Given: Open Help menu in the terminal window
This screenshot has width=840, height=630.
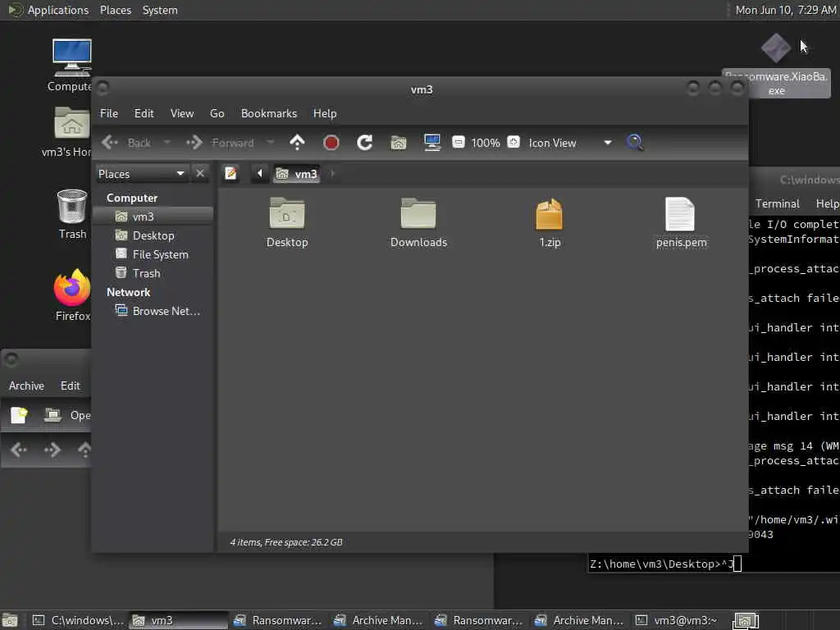Looking at the screenshot, I should tap(827, 203).
